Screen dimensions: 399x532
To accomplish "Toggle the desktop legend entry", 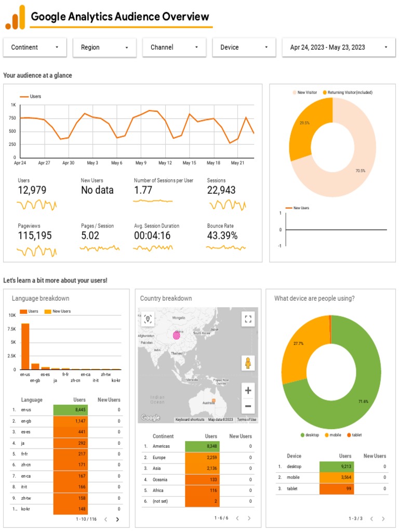I will coord(310,435).
